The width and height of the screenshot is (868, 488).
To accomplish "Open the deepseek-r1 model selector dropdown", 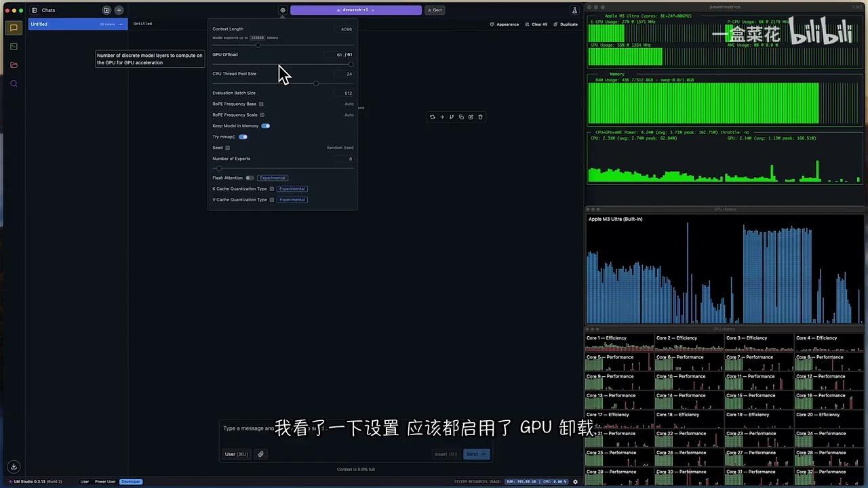I will tap(356, 9).
